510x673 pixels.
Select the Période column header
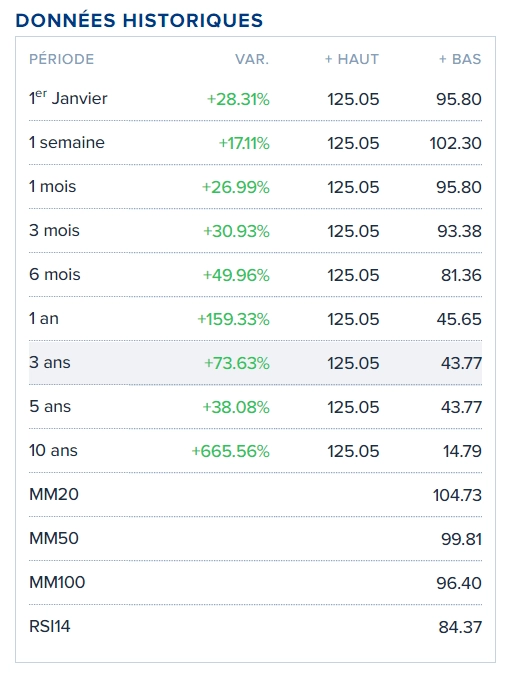coord(61,59)
